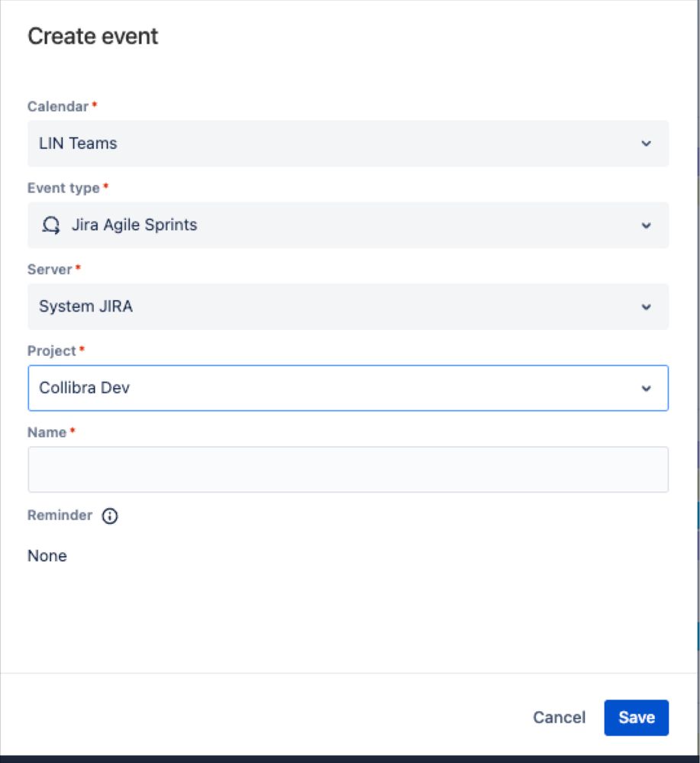Click the Event type field label
Viewport: 700px width, 763px height.
click(x=63, y=188)
